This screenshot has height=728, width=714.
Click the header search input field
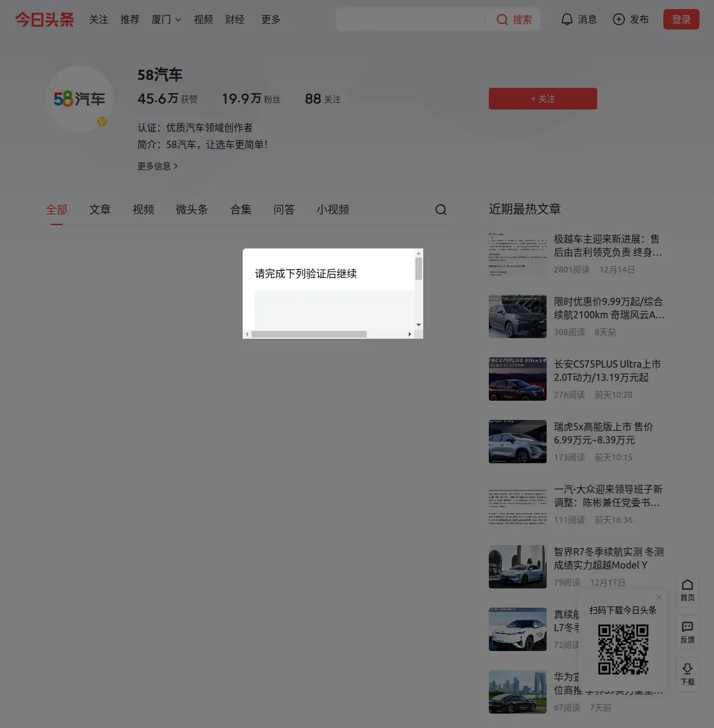[412, 20]
